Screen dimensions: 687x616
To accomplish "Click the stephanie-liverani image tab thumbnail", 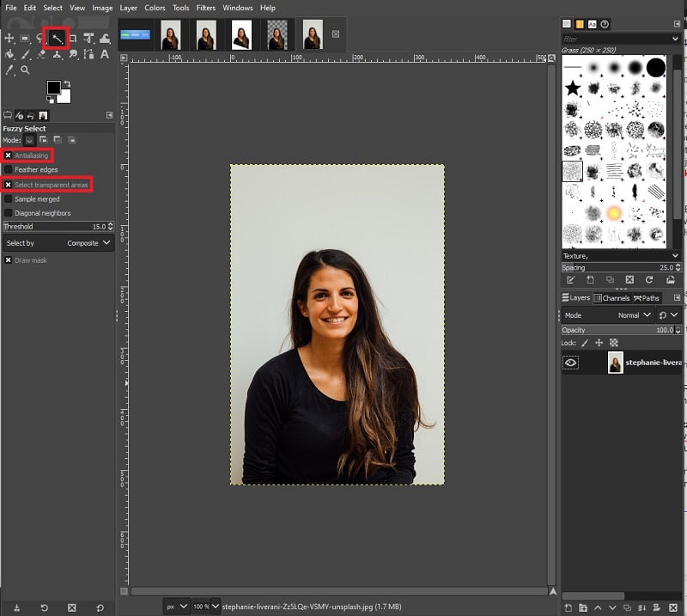I will tap(309, 36).
